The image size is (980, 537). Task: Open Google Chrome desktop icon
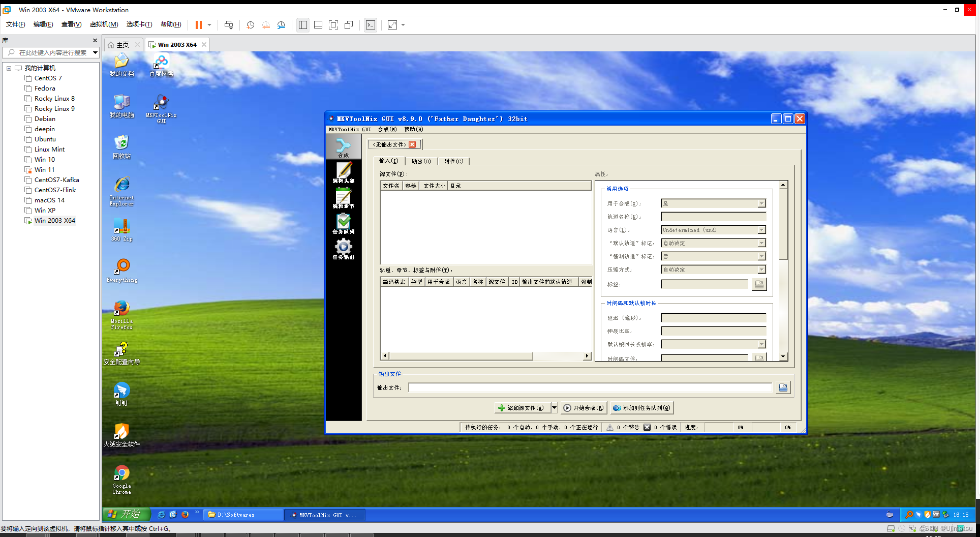coord(121,480)
